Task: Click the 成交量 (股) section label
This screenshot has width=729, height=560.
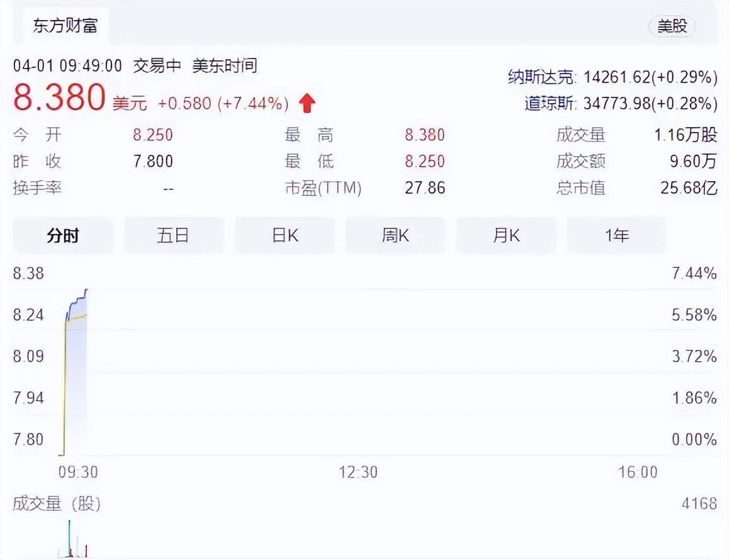Action: [57, 503]
